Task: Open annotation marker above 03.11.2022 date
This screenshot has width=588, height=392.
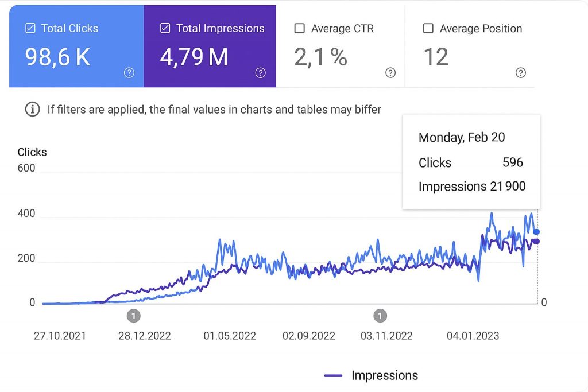Action: (x=380, y=315)
